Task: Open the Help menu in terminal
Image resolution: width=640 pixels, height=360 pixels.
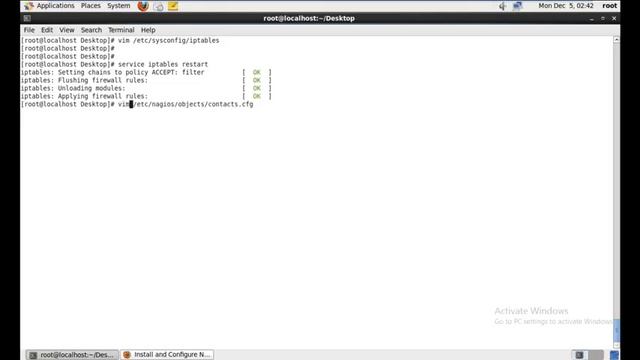Action: click(148, 30)
